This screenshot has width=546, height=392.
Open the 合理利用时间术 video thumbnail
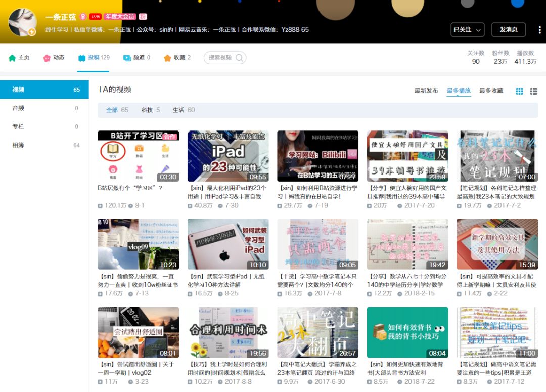click(228, 332)
